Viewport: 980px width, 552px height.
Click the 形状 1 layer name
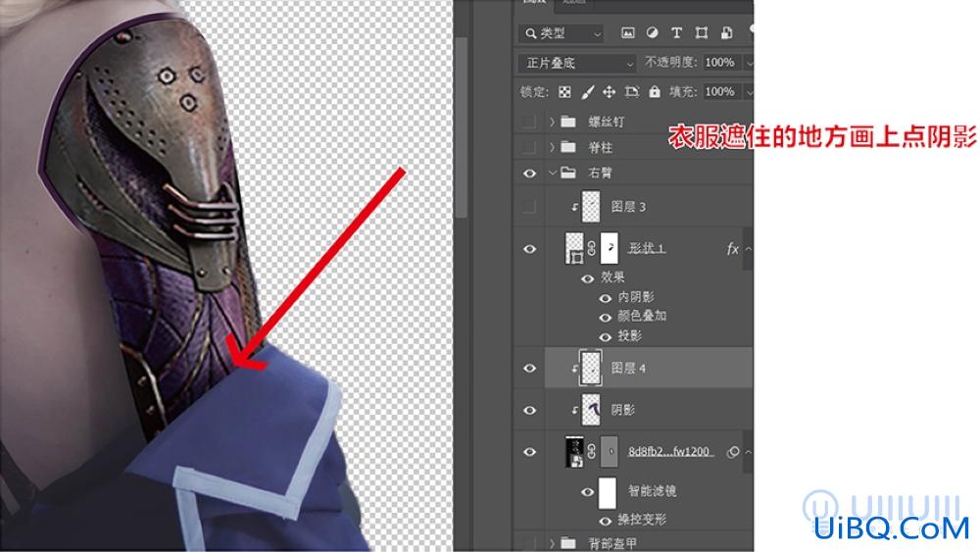pyautogui.click(x=647, y=249)
